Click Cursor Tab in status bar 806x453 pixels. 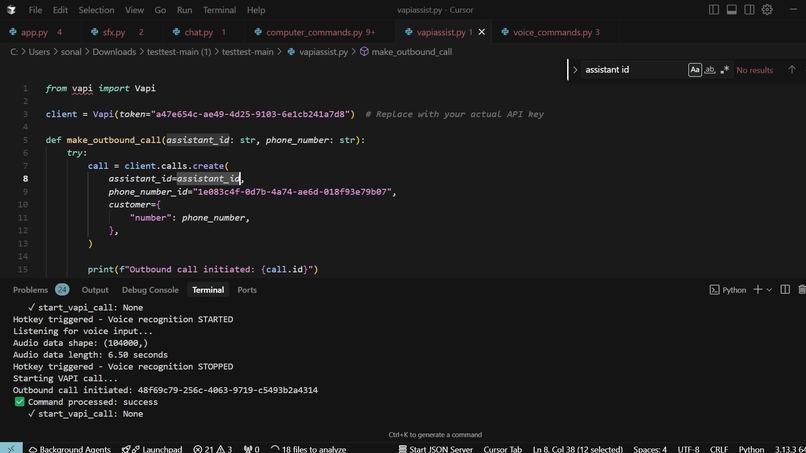502,449
